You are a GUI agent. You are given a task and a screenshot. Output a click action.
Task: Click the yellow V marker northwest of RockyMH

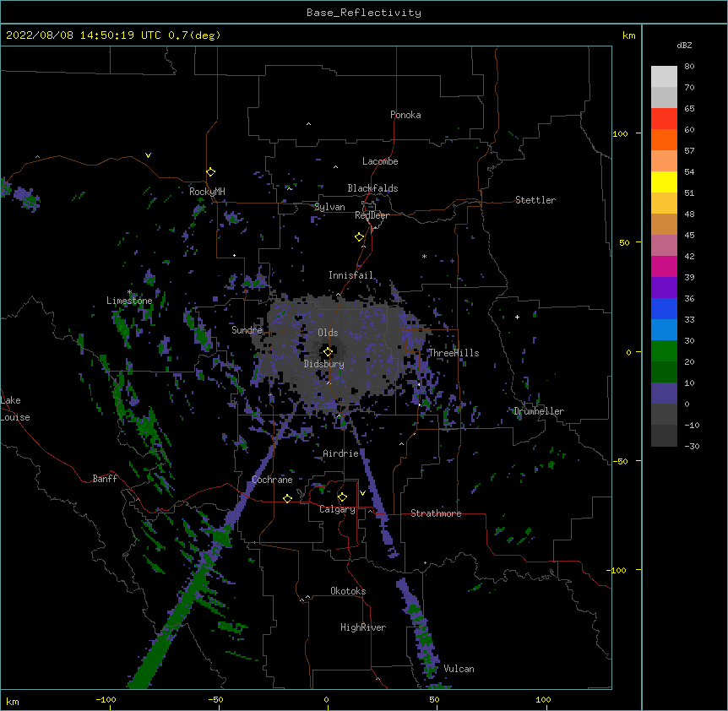point(148,155)
